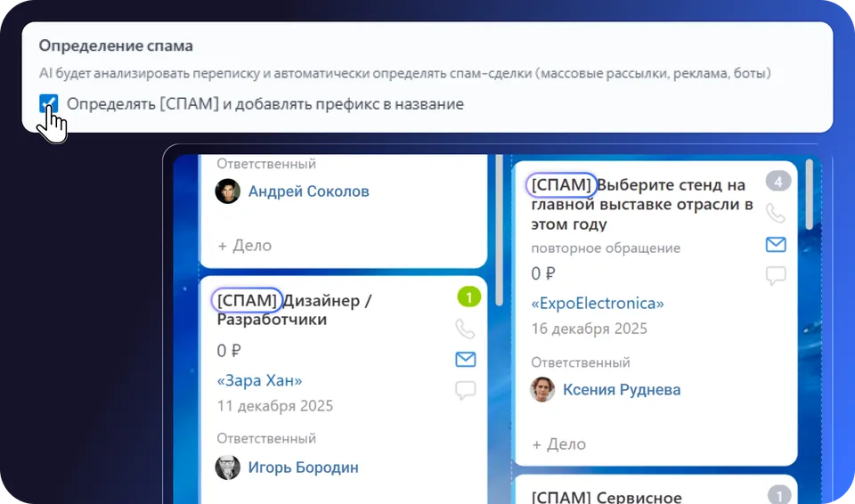855x504 pixels.
Task: Click the right kanban column scrollbar
Action: (810, 194)
